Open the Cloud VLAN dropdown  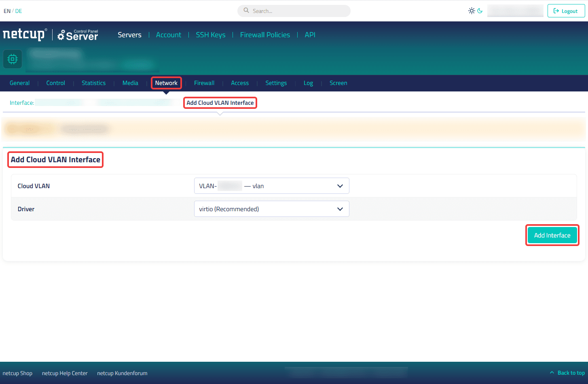(271, 186)
